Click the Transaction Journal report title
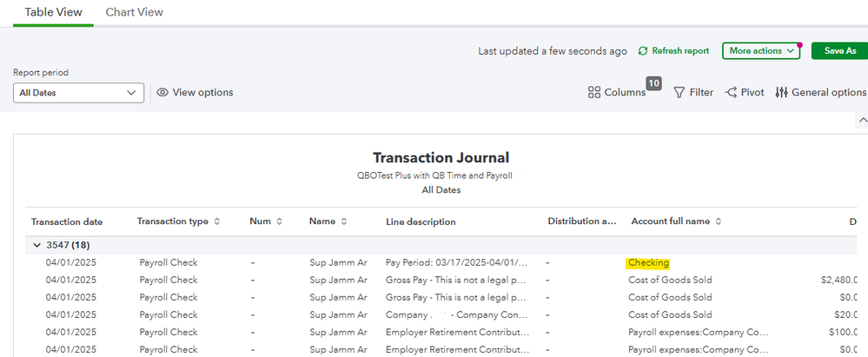 (441, 157)
